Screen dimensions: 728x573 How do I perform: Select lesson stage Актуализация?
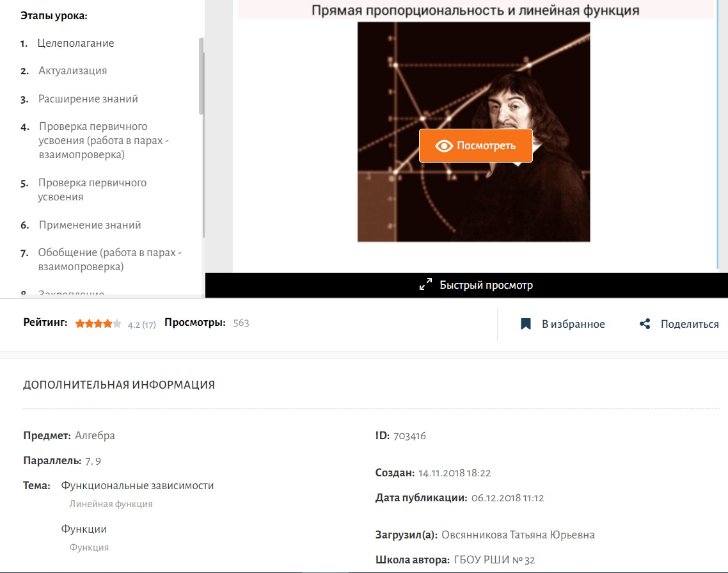pos(72,70)
